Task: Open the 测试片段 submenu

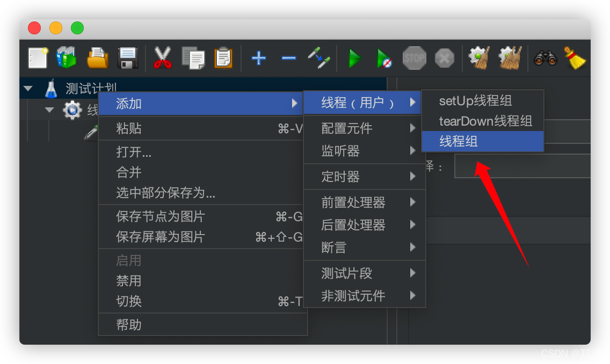Action: tap(365, 273)
